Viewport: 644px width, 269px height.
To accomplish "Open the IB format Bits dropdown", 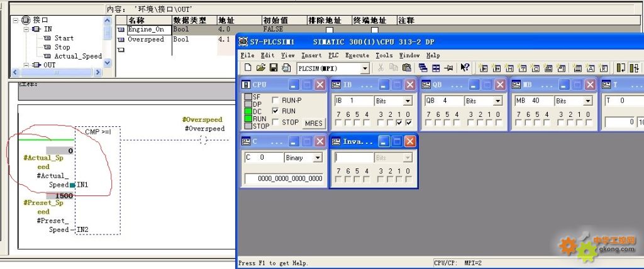I will click(408, 101).
